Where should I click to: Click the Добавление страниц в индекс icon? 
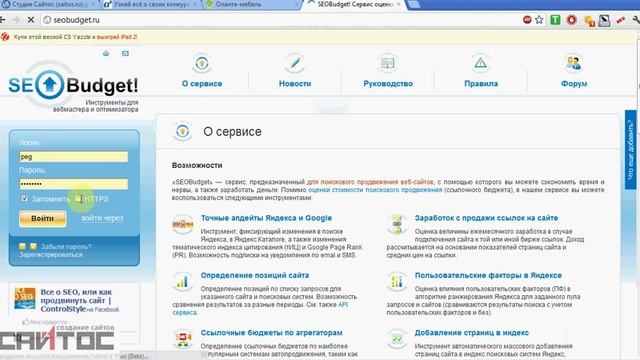coord(396,339)
